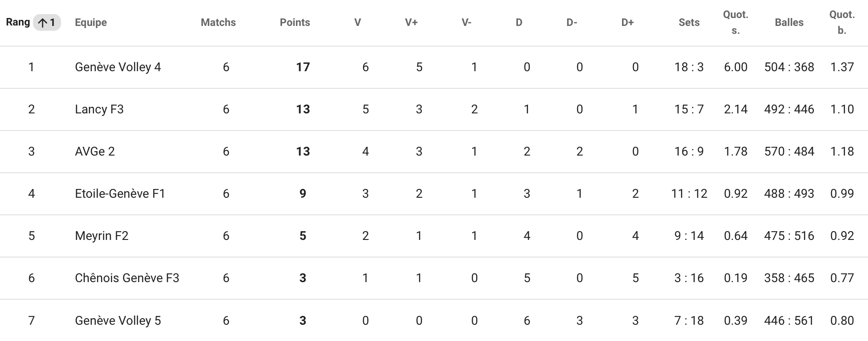Click the D+ column header
Viewport: 868px width, 341px height.
(628, 22)
